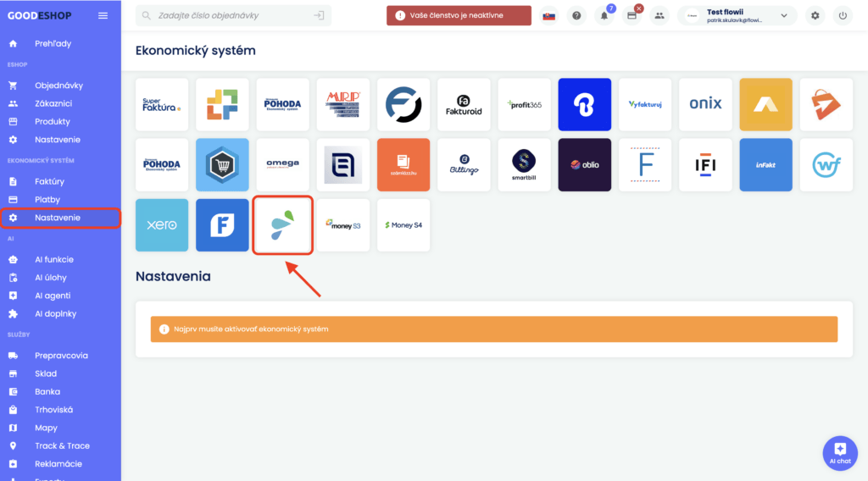Screen dimensions: 868x481
Task: Open the users group icon in header
Action: 659,15
